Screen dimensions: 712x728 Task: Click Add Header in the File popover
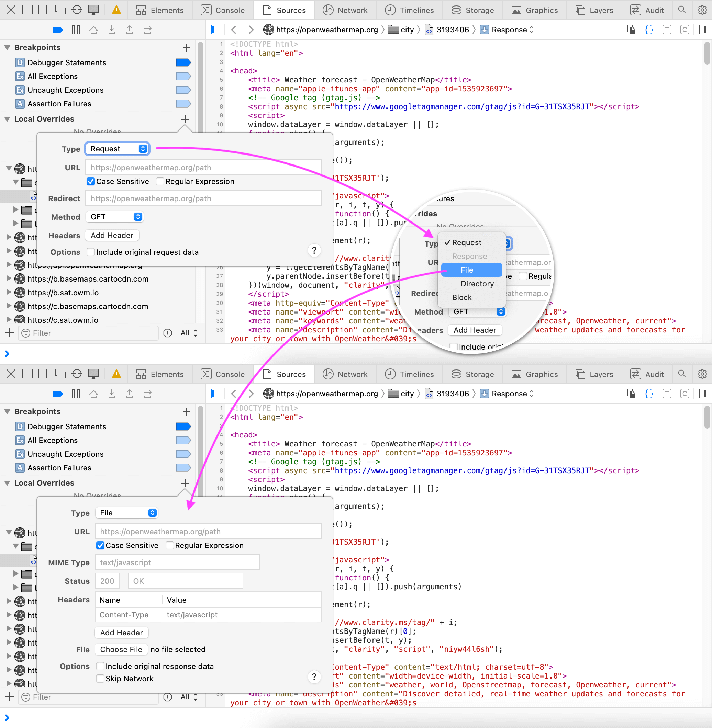click(122, 633)
